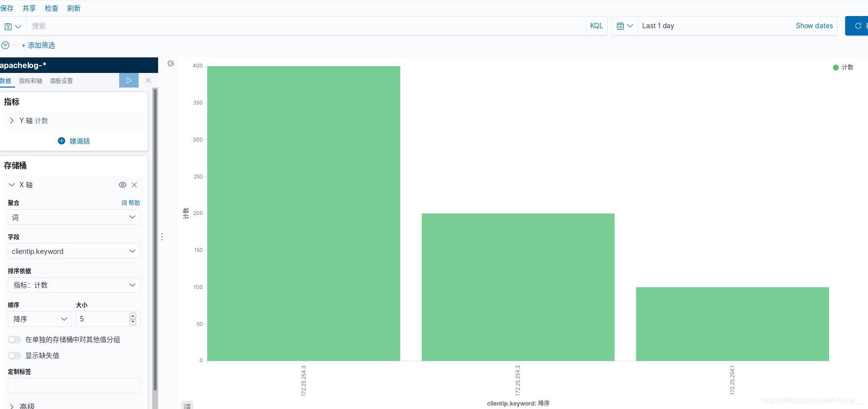Toggle the legend list icon below chart
The image size is (868, 409).
tap(187, 405)
